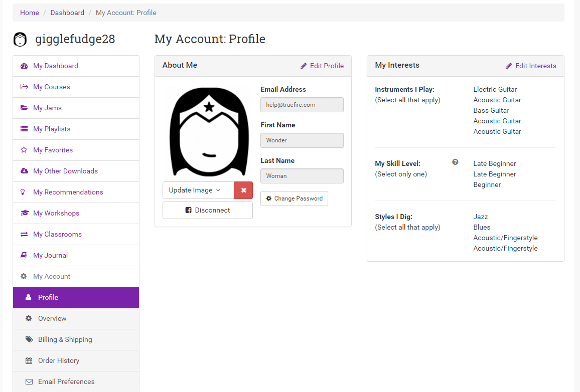Click the gigglefudge28 username heading

(75, 39)
